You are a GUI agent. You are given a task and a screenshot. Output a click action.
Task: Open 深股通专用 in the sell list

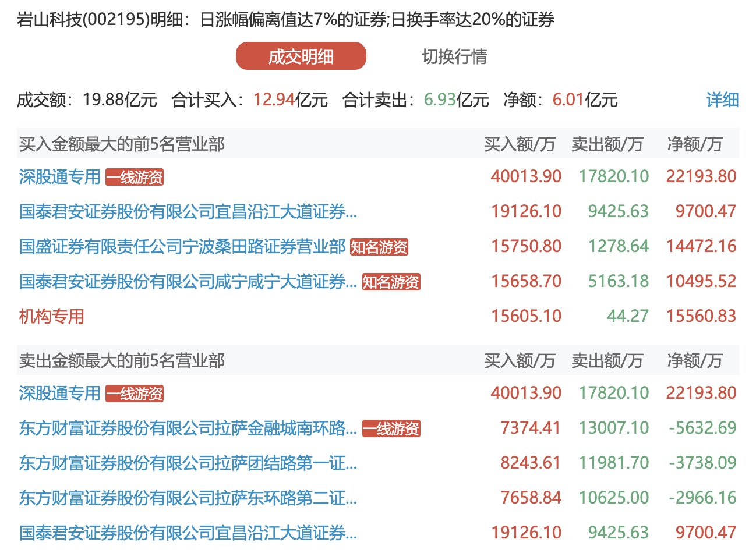[x=59, y=393]
